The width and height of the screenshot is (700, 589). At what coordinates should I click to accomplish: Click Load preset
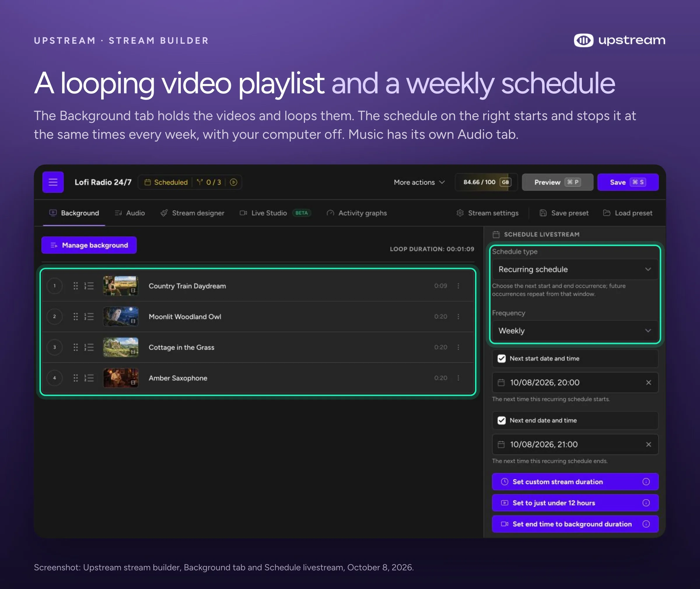pyautogui.click(x=628, y=213)
